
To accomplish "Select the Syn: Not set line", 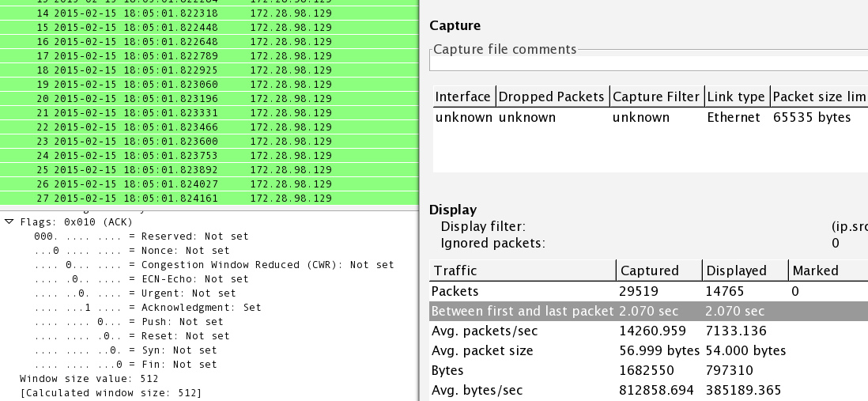I will (126, 350).
